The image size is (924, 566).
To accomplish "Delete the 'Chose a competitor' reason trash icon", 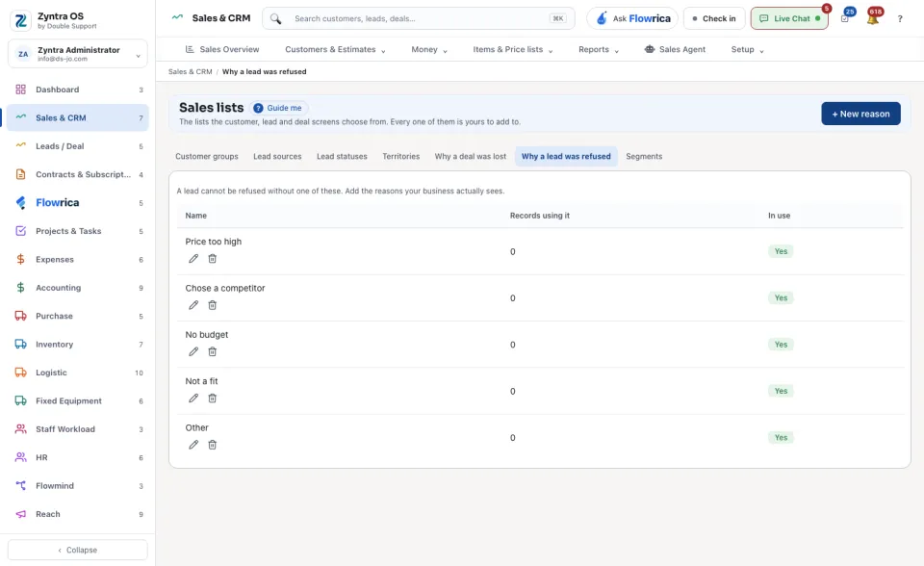I will (212, 305).
